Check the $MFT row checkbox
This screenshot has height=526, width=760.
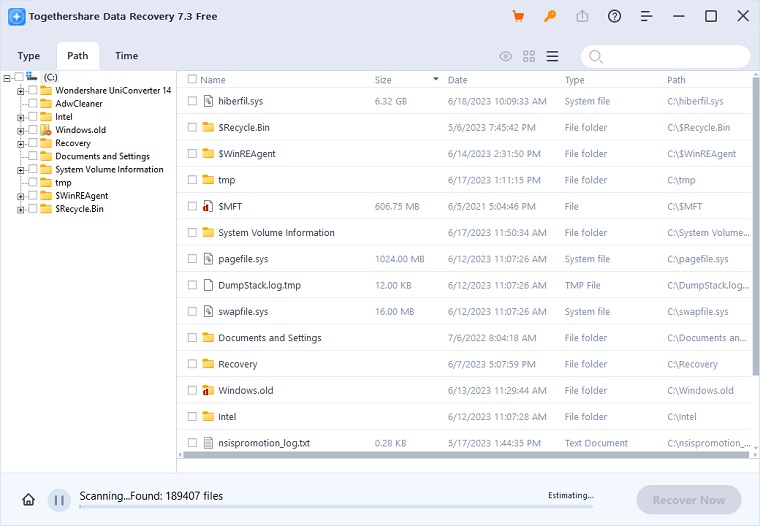click(192, 206)
